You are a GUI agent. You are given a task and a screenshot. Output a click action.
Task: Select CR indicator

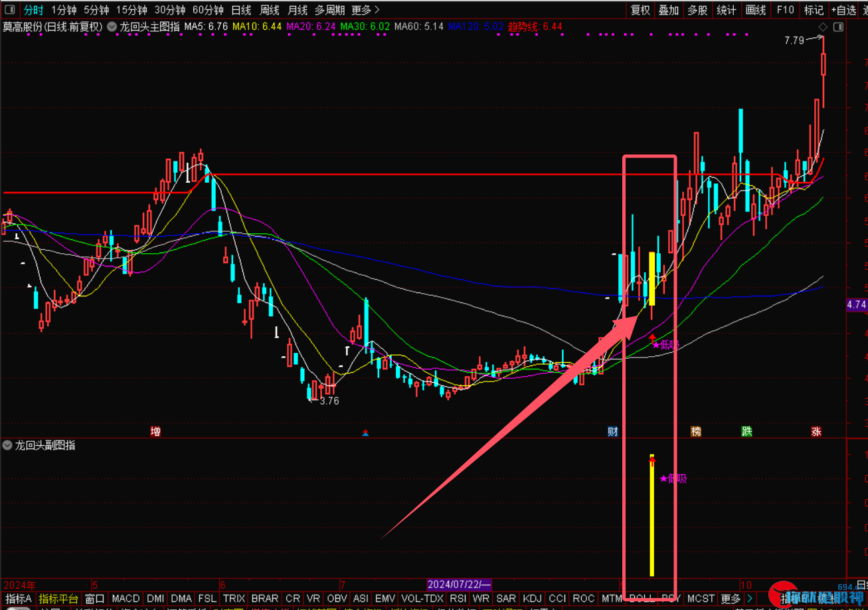tap(293, 599)
